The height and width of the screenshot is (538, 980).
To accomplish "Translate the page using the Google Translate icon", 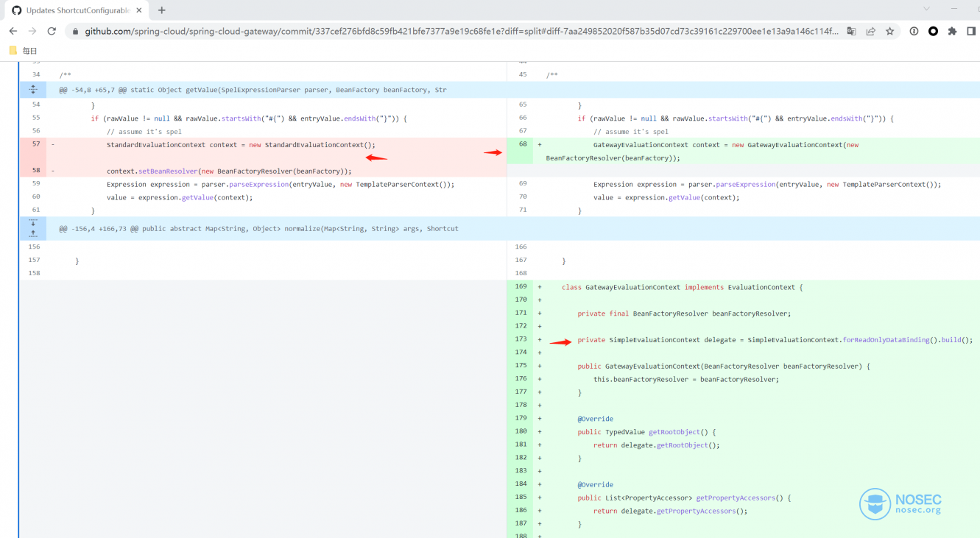I will click(x=852, y=31).
